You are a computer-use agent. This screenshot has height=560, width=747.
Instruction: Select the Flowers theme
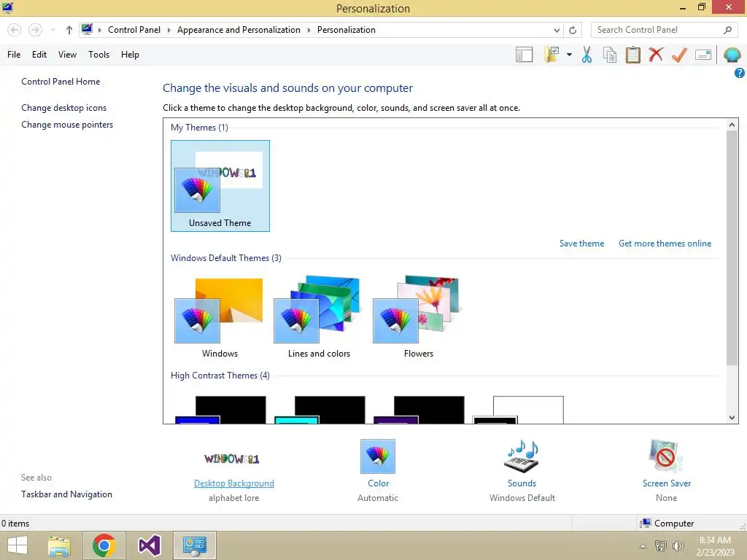tap(418, 318)
